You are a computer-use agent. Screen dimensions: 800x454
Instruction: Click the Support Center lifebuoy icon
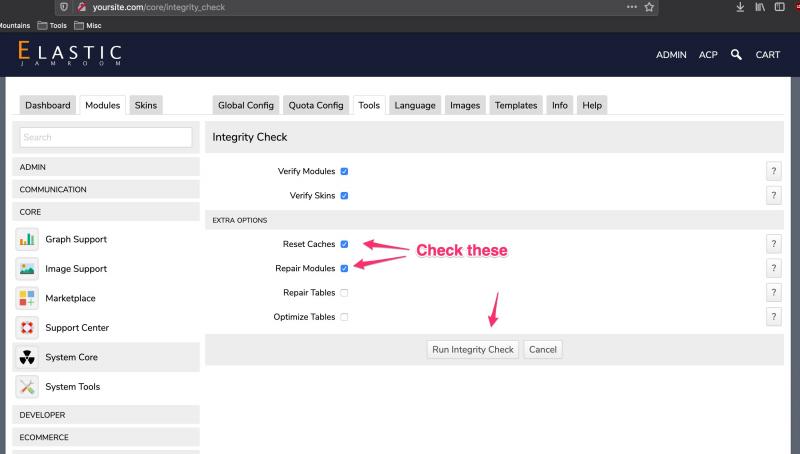[28, 328]
